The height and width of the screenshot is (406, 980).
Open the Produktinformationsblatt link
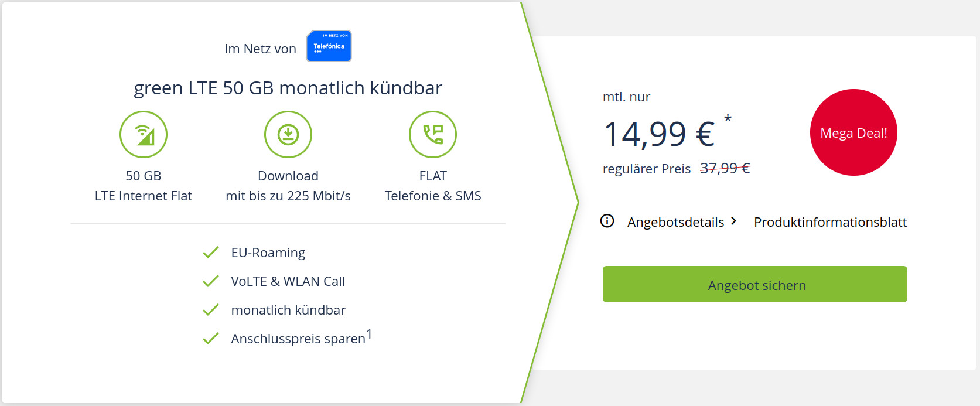point(830,222)
